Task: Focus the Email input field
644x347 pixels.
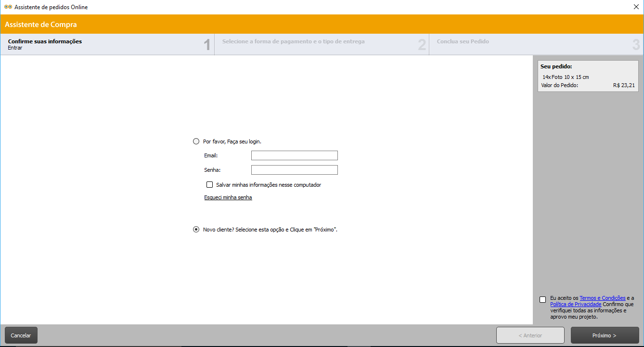Action: tap(294, 155)
